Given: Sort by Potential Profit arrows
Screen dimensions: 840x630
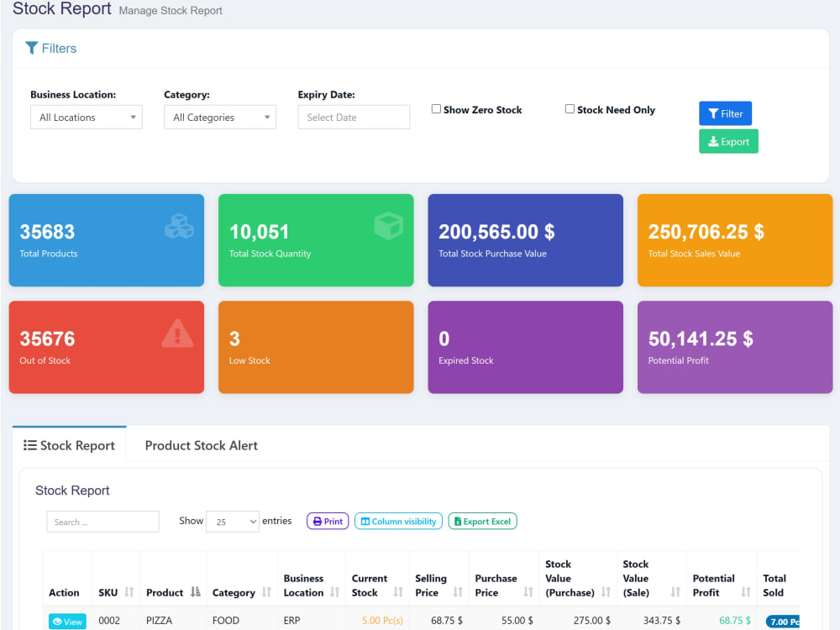Looking at the screenshot, I should (x=746, y=592).
